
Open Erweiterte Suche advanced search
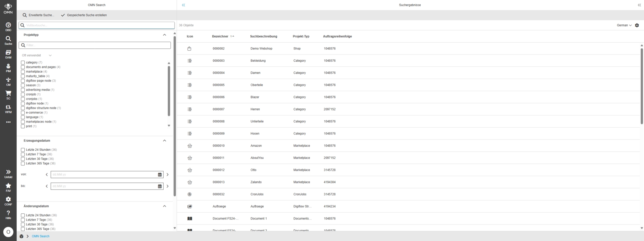click(x=38, y=15)
